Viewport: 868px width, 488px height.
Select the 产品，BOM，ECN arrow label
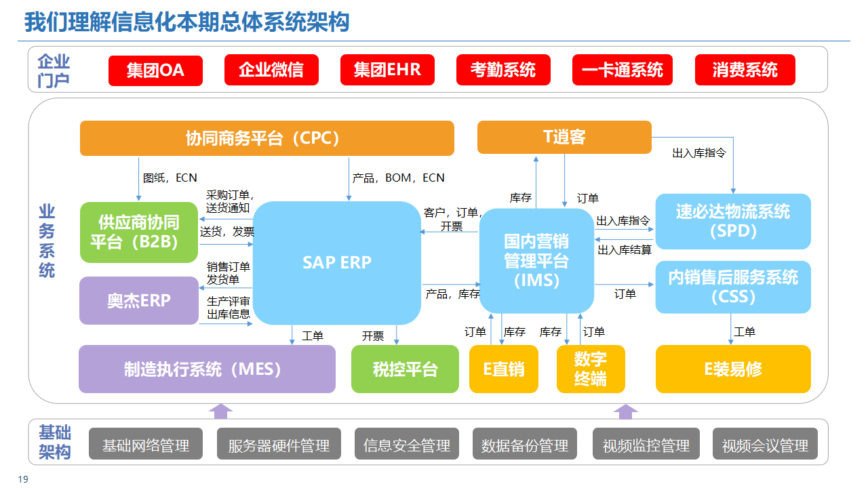coord(399,178)
